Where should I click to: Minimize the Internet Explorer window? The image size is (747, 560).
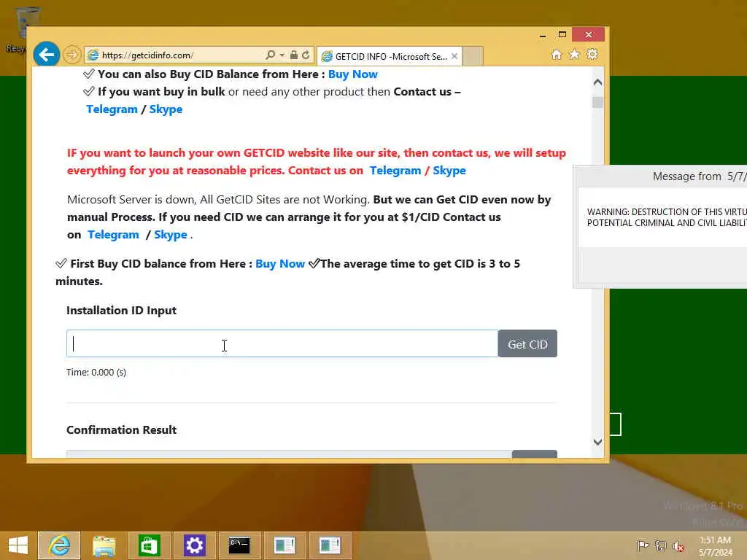(x=543, y=35)
